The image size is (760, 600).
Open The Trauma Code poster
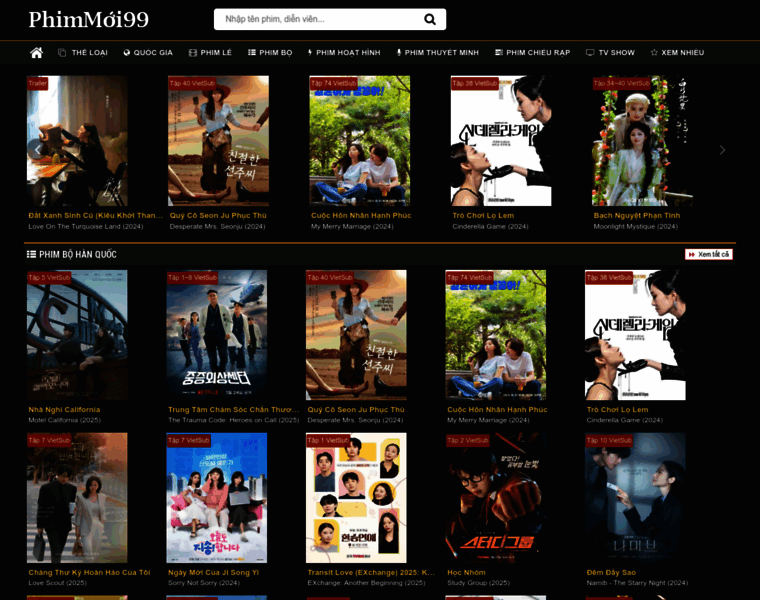point(217,335)
